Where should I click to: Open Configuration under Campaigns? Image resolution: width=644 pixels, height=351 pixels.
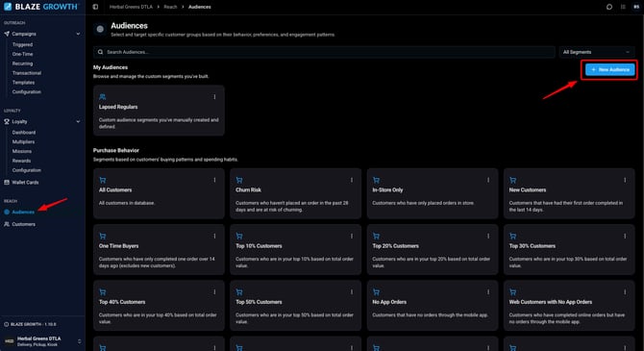tap(26, 91)
